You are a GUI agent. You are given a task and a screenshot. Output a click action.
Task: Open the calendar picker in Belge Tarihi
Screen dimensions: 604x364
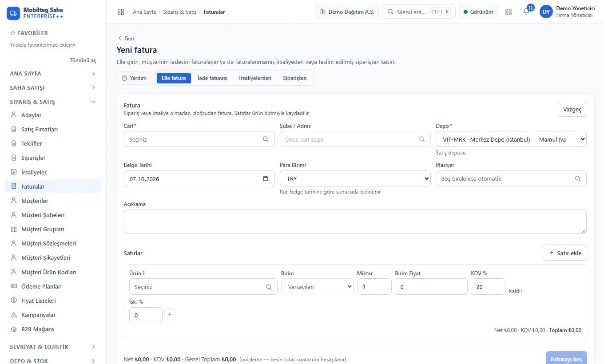[266, 179]
